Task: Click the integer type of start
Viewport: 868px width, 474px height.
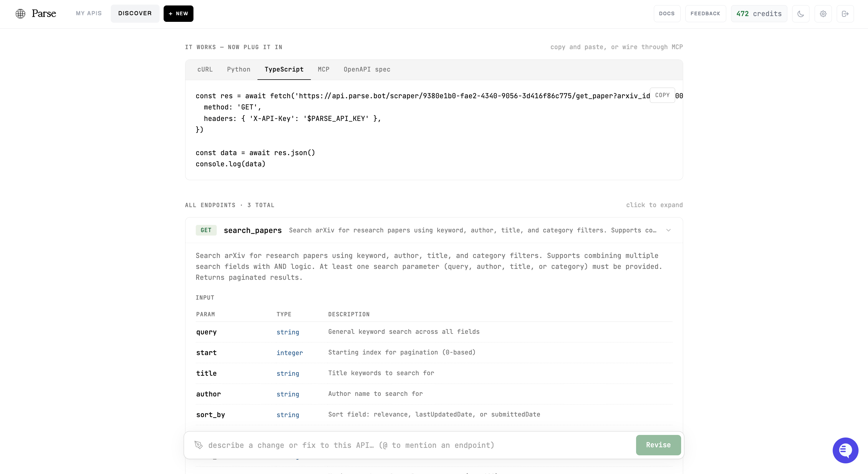Action: pos(289,353)
